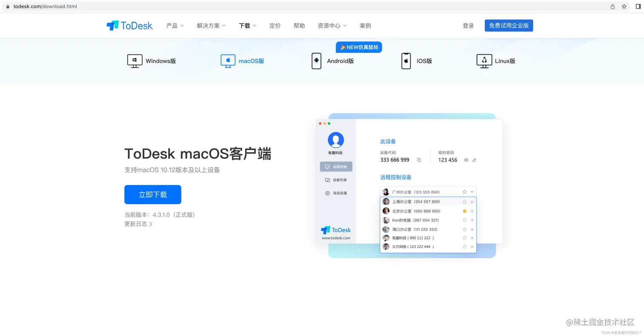Open the 产品 dropdown menu
The width and height of the screenshot is (644, 336).
pos(174,26)
